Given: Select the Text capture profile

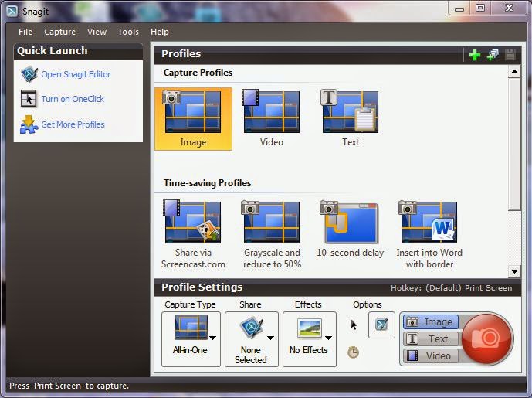Looking at the screenshot, I should tap(350, 119).
